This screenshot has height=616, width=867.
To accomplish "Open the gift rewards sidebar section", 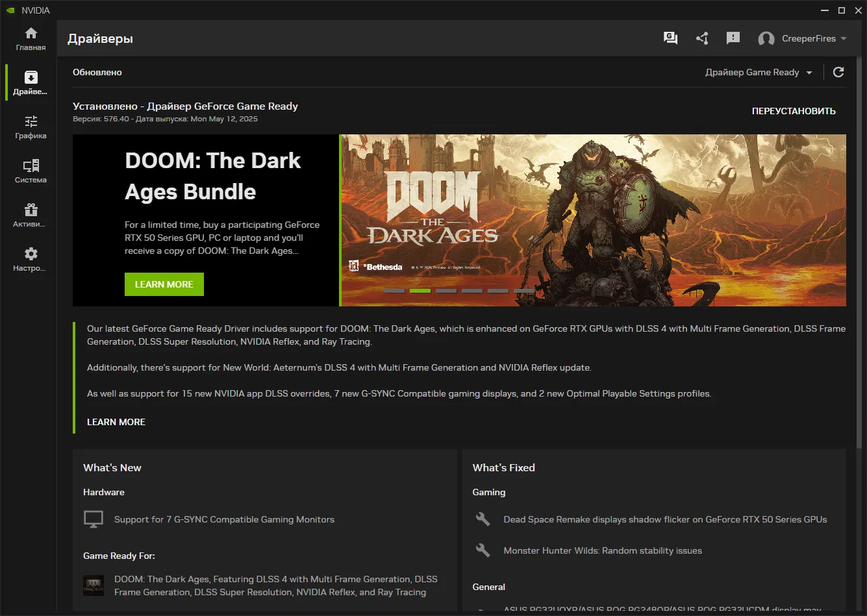I will (31, 216).
